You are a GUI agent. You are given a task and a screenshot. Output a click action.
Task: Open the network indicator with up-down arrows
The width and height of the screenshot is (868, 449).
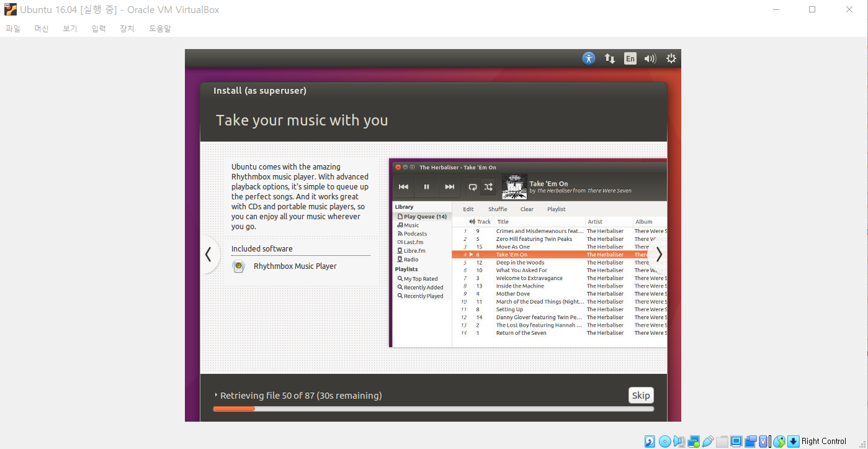point(610,59)
